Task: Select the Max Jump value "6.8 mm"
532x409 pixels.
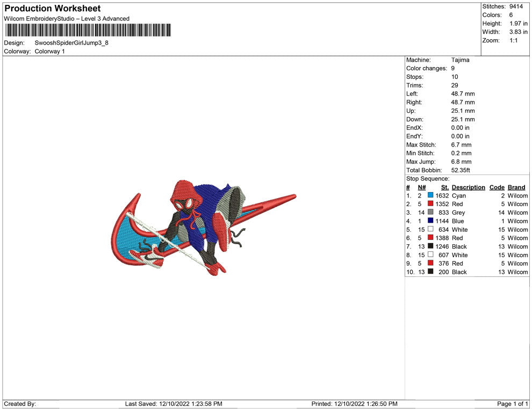Action: [462, 162]
